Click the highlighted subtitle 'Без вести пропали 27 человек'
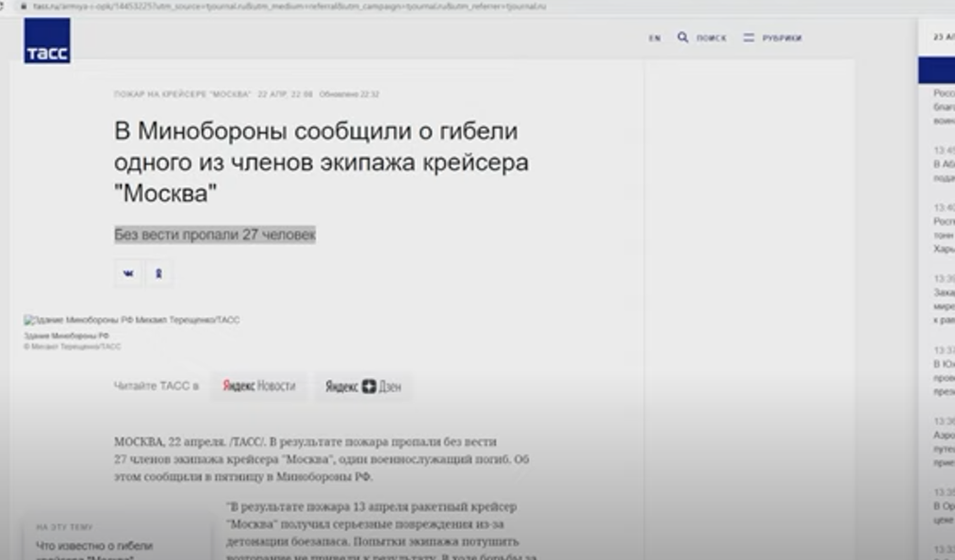Screen dimensions: 955x560 (x=215, y=235)
